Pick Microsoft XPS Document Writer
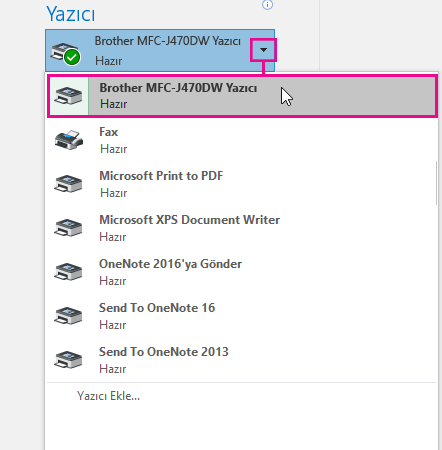The height and width of the screenshot is (450, 442). tap(242, 228)
